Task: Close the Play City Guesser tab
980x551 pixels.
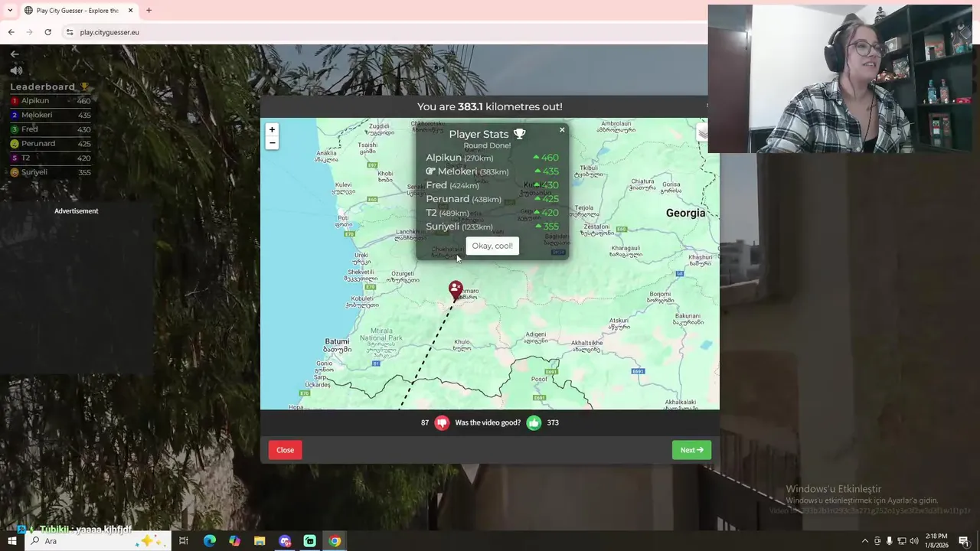Action: click(130, 11)
